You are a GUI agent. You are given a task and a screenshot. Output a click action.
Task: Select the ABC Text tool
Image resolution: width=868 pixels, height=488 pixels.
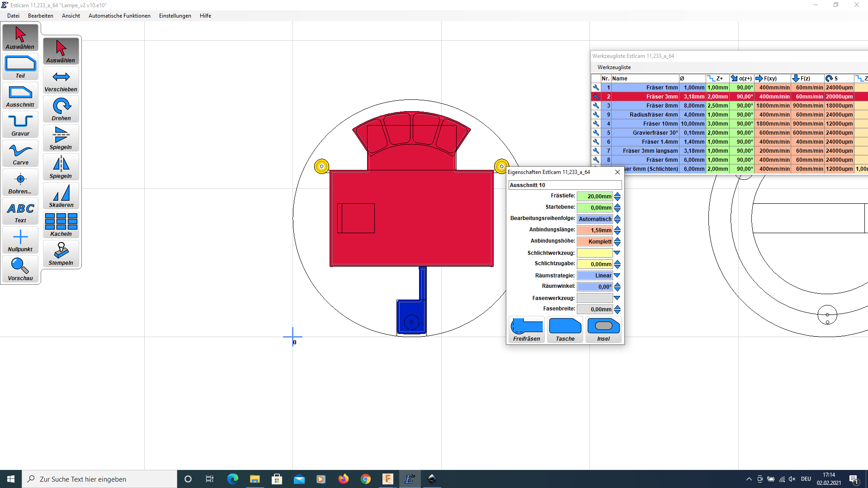click(20, 211)
